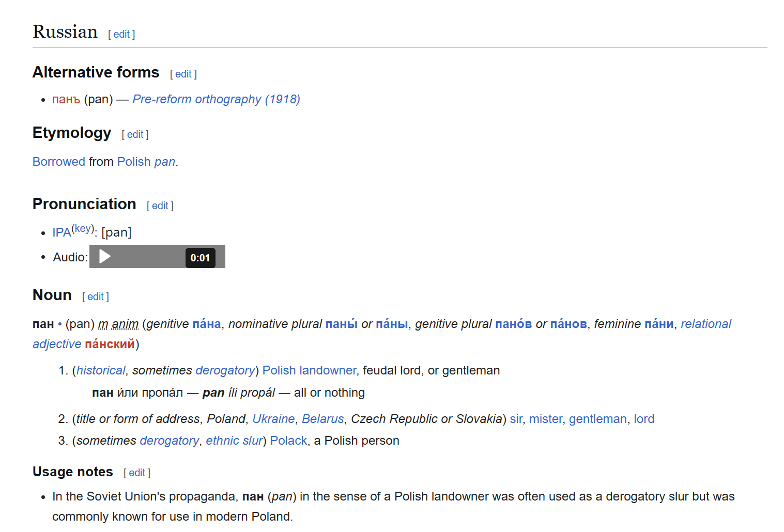The width and height of the screenshot is (784, 532).
Task: Open feminine form па́ни
Action: (x=659, y=324)
